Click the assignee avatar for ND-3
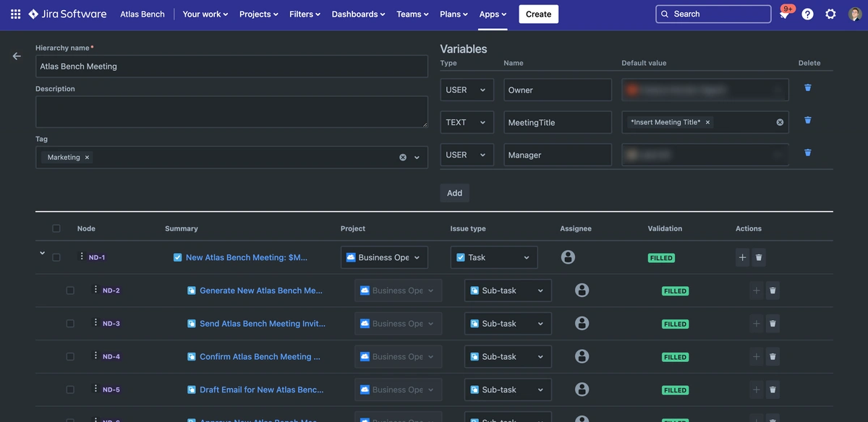 click(x=582, y=324)
